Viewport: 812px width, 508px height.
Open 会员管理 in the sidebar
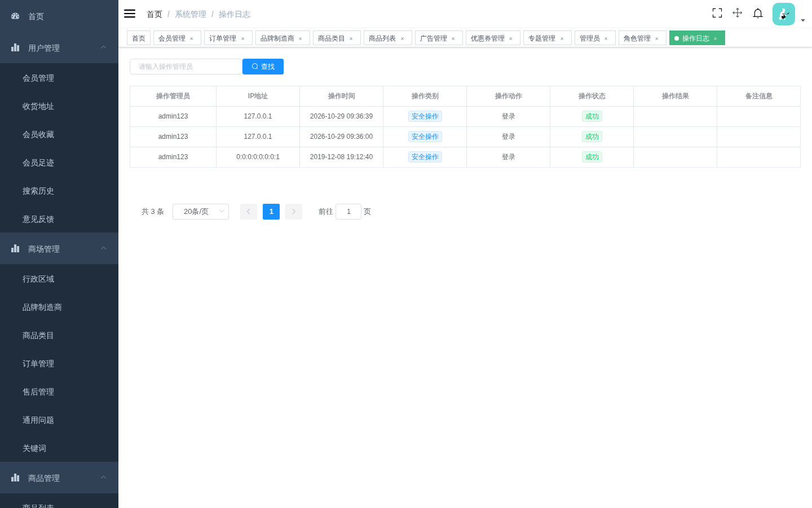59,78
